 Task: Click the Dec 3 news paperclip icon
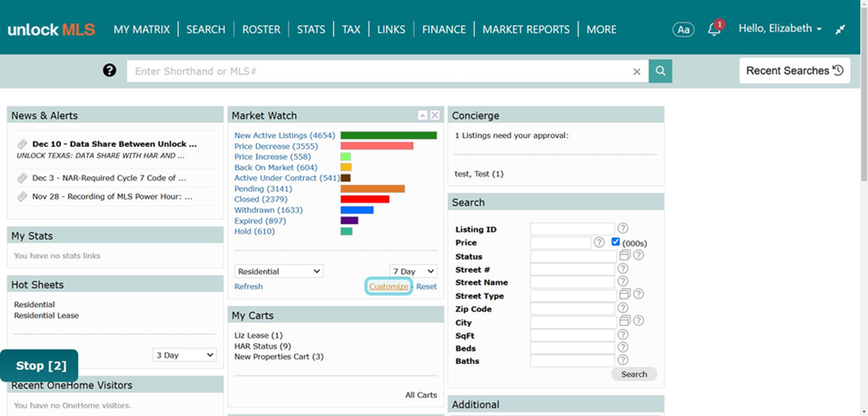pyautogui.click(x=22, y=178)
